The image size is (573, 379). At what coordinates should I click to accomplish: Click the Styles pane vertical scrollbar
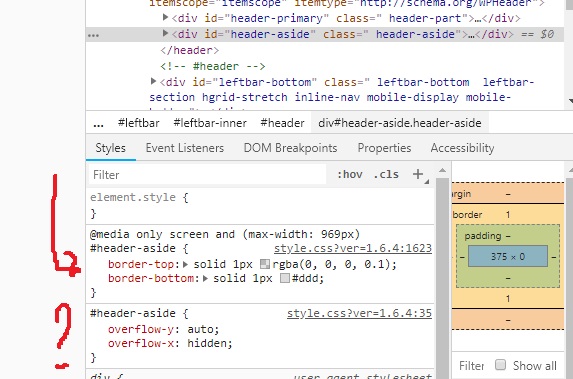[x=442, y=278]
